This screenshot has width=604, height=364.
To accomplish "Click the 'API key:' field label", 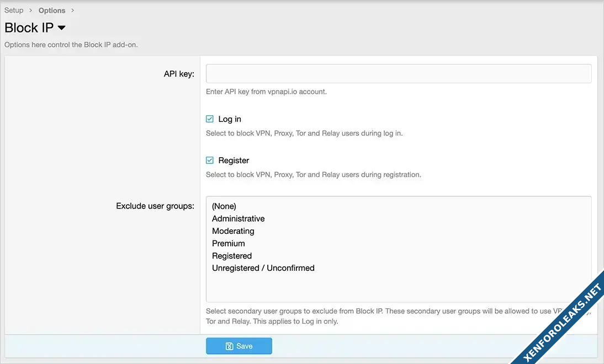I will pos(179,74).
